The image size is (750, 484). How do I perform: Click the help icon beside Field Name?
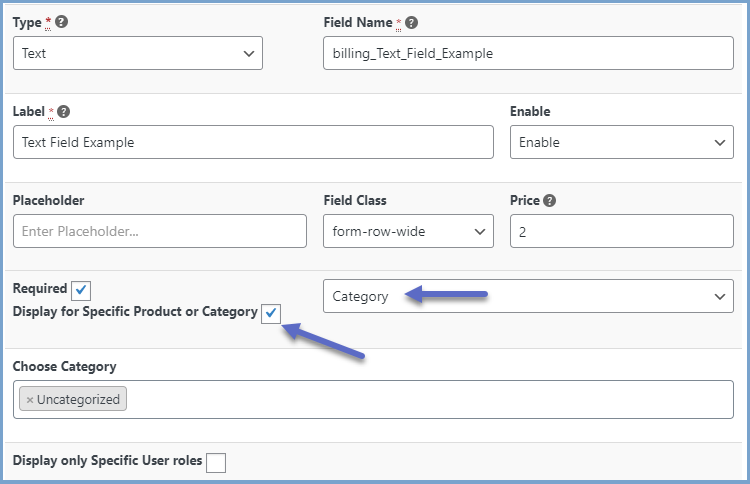(412, 22)
